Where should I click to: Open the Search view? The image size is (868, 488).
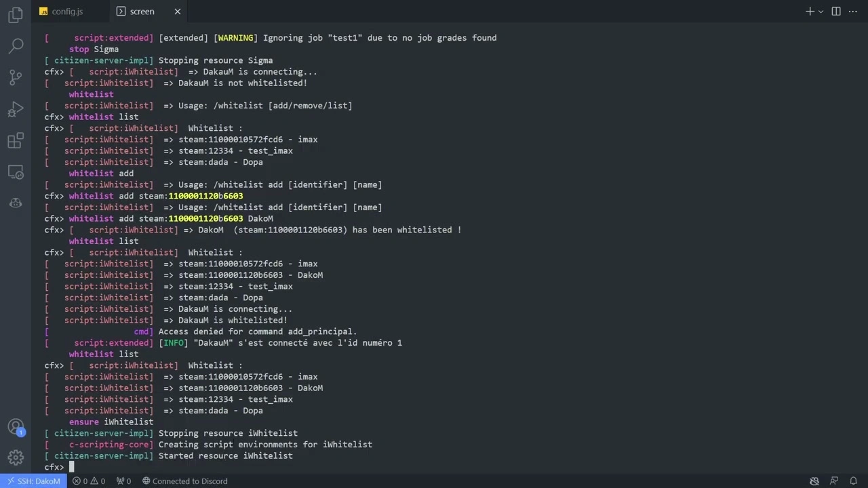click(15, 45)
